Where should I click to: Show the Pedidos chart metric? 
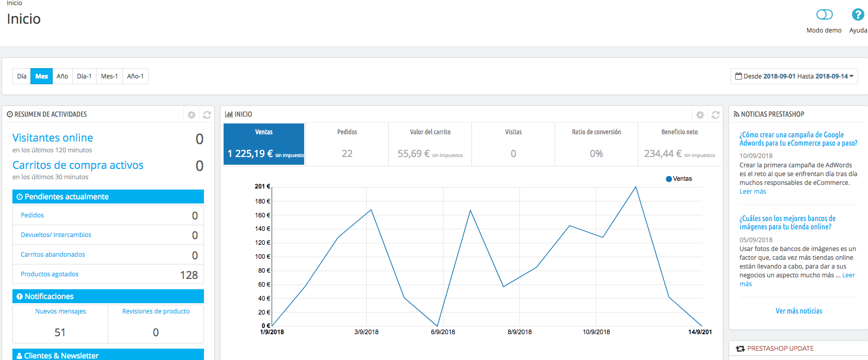tap(347, 144)
